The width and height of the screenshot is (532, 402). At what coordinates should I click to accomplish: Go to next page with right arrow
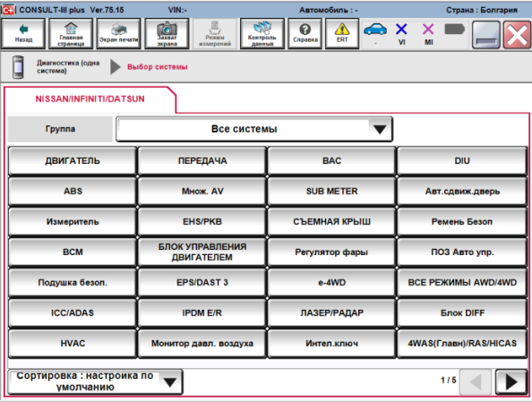tap(511, 381)
